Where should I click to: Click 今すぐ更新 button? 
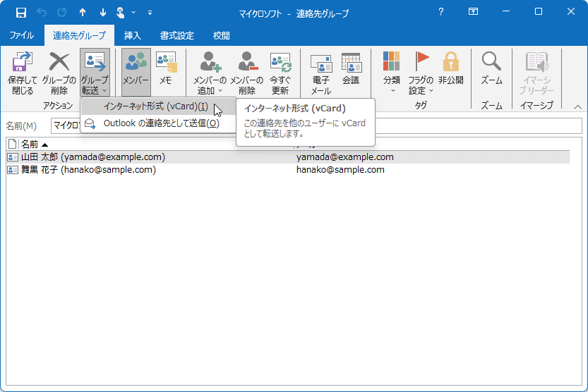tap(280, 73)
